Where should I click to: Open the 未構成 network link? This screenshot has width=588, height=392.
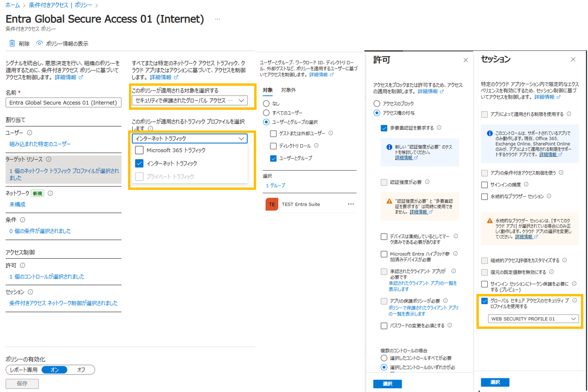point(17,204)
